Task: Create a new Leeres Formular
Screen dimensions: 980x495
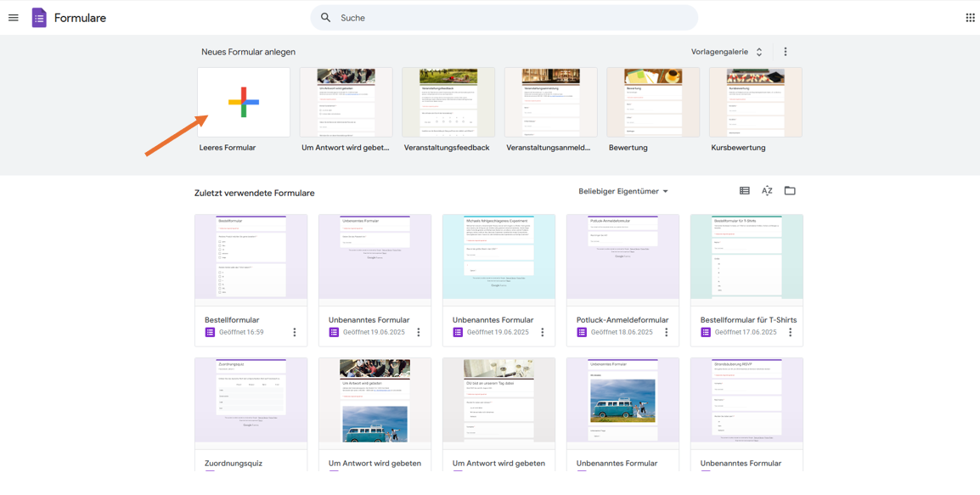Action: point(244,103)
